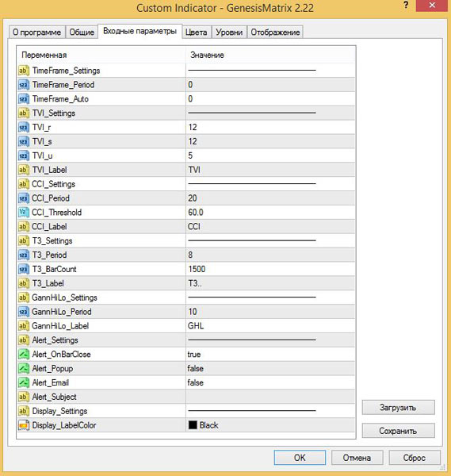The width and height of the screenshot is (451, 476).
Task: Select the Alert_Popup false value
Action: pos(270,369)
